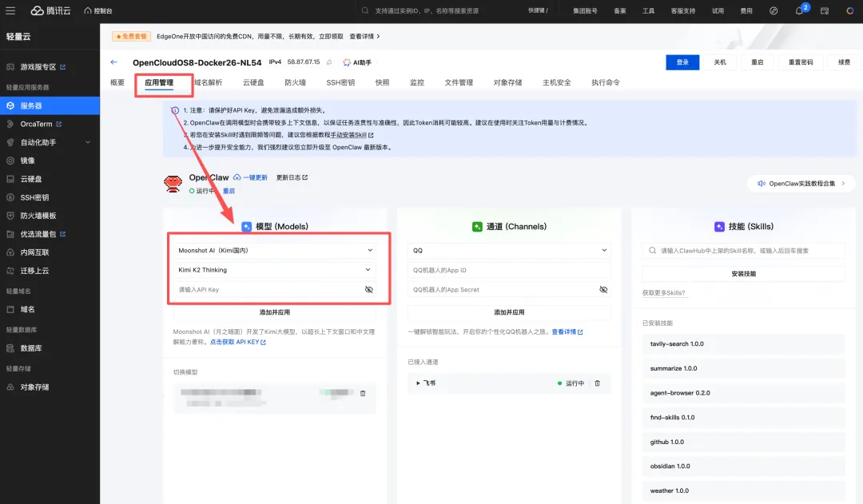The image size is (863, 504).
Task: Click the 重启 button in header
Action: (x=758, y=62)
